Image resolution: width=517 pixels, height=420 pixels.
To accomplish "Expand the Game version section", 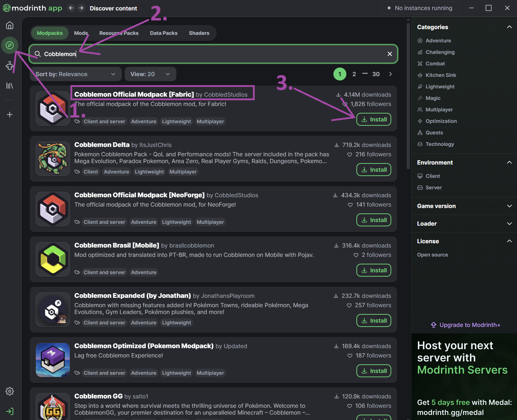I will pyautogui.click(x=464, y=206).
